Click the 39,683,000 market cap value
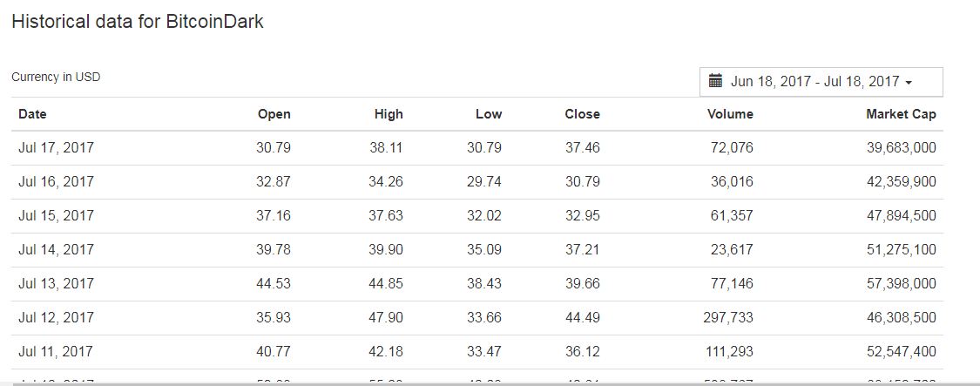 pyautogui.click(x=901, y=148)
